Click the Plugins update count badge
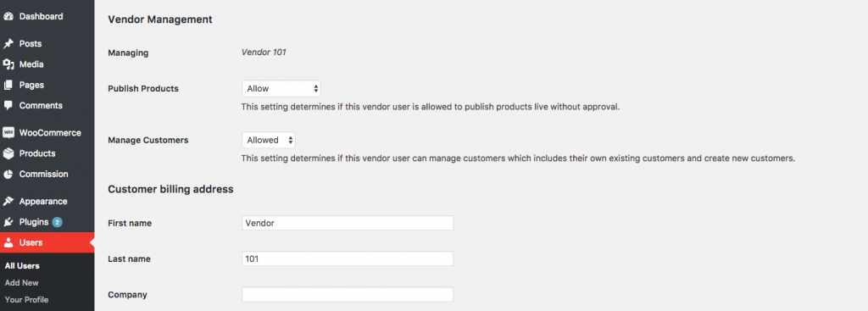 (x=57, y=223)
